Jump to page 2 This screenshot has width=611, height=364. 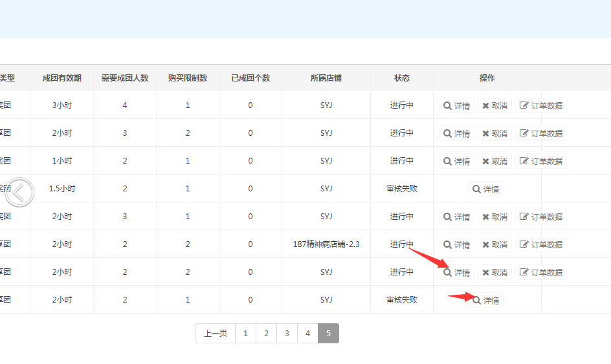[266, 334]
